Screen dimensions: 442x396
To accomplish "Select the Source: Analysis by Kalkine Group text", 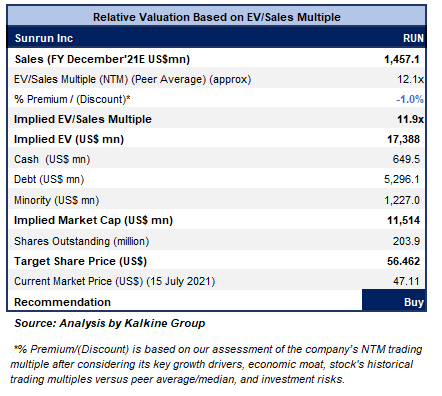I will (110, 323).
